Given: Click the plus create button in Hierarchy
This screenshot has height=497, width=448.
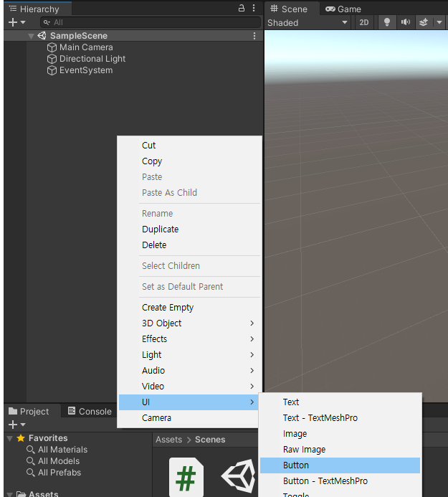Looking at the screenshot, I should [x=13, y=22].
